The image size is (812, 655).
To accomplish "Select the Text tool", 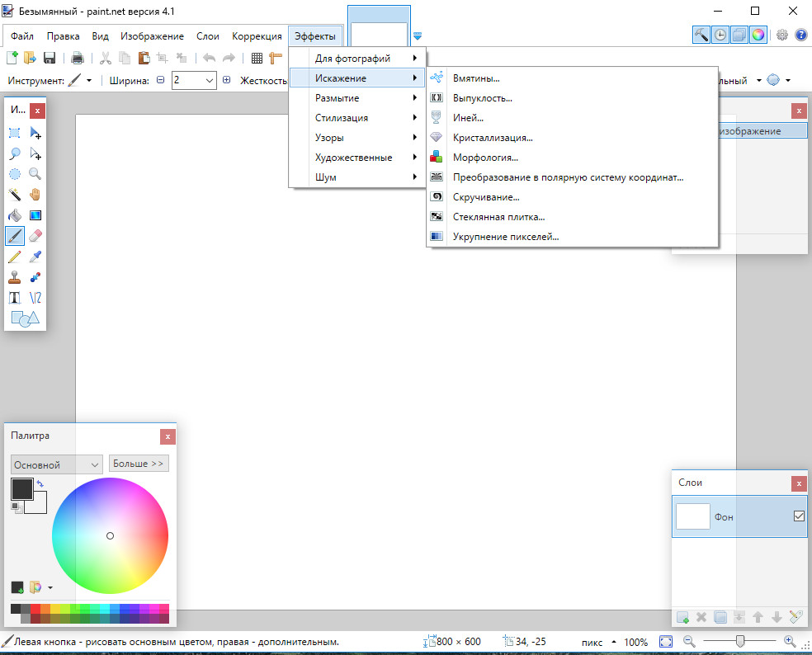I will click(x=13, y=297).
